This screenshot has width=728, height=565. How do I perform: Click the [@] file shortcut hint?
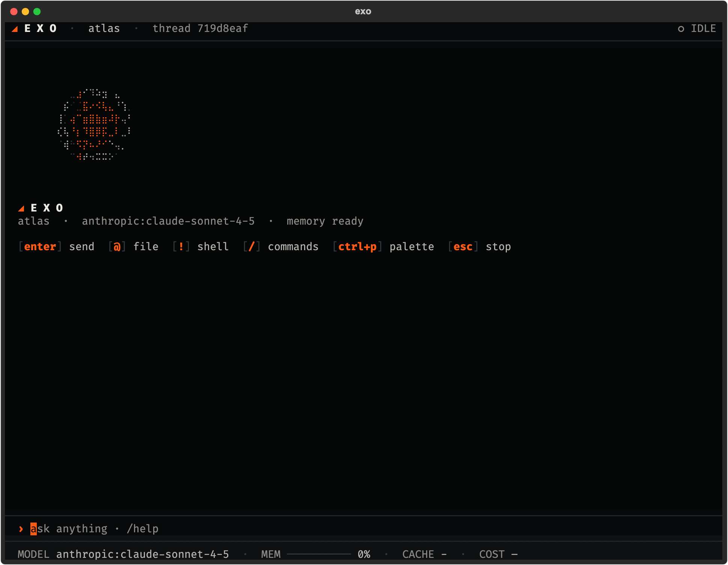click(133, 247)
